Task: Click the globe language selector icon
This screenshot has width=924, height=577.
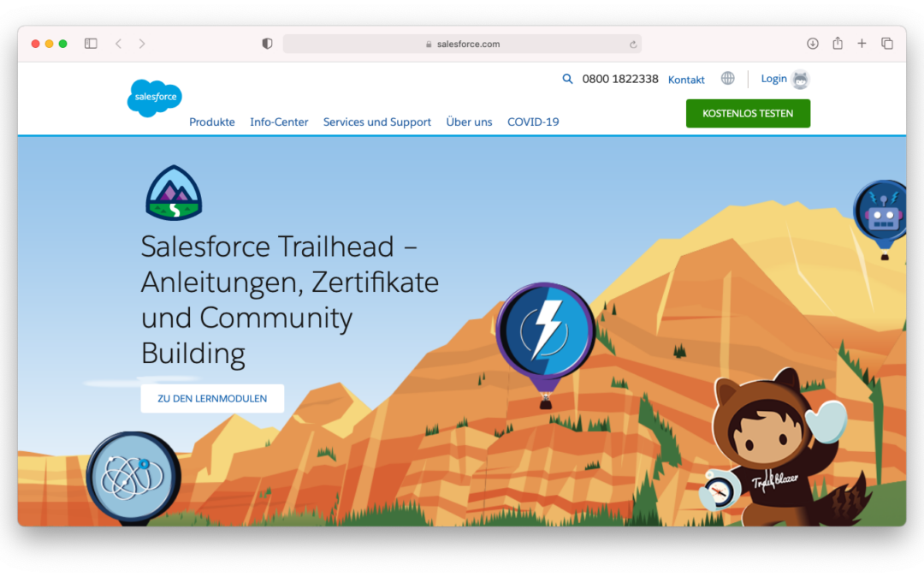Action: 727,79
